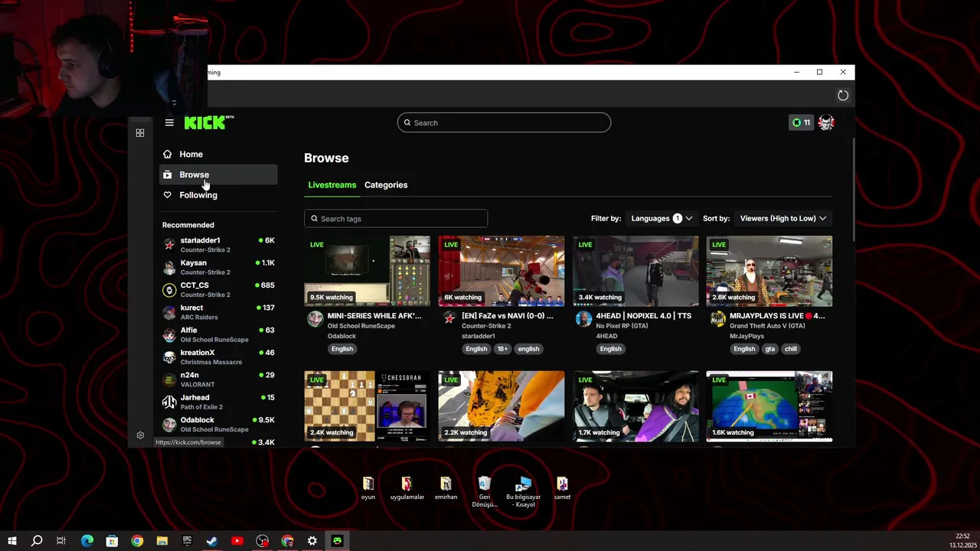Viewport: 980px width, 551px height.
Task: Open the user profile avatar menu
Action: 826,122
